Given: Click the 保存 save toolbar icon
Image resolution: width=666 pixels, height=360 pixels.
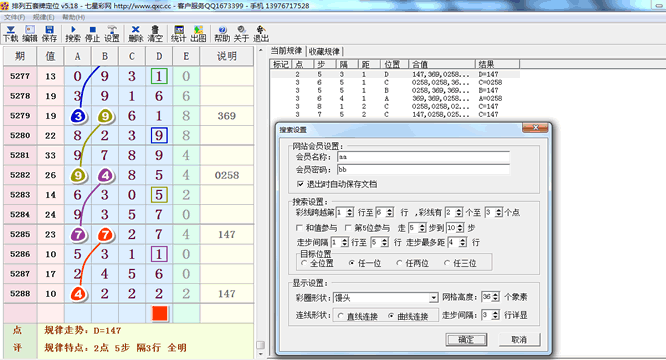Looking at the screenshot, I should 49,34.
